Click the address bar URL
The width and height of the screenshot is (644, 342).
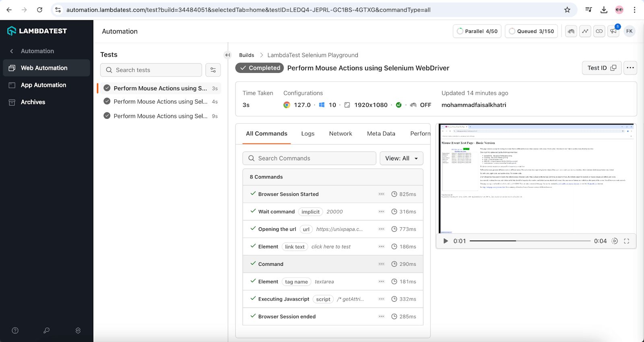248,10
